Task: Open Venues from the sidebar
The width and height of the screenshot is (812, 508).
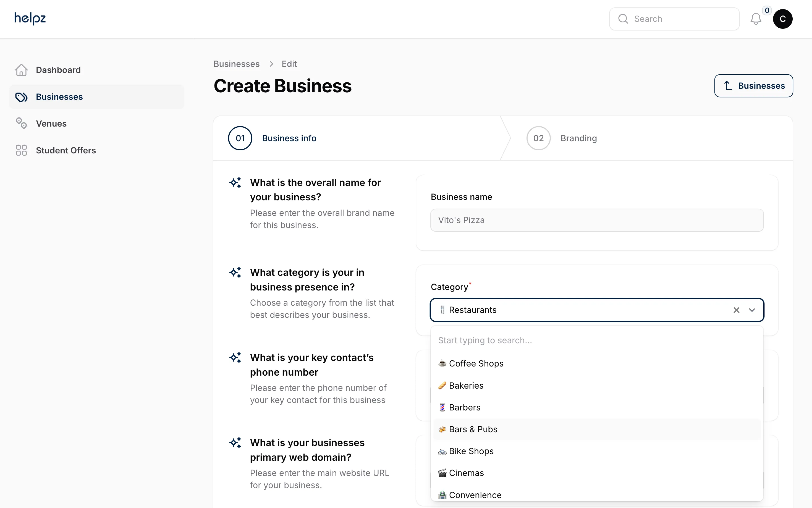Action: (x=96, y=123)
